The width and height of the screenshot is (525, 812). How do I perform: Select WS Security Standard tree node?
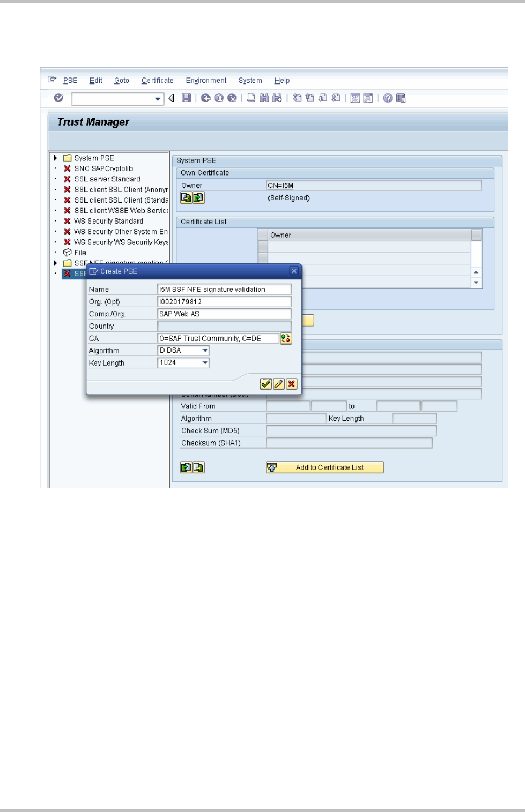coord(109,221)
